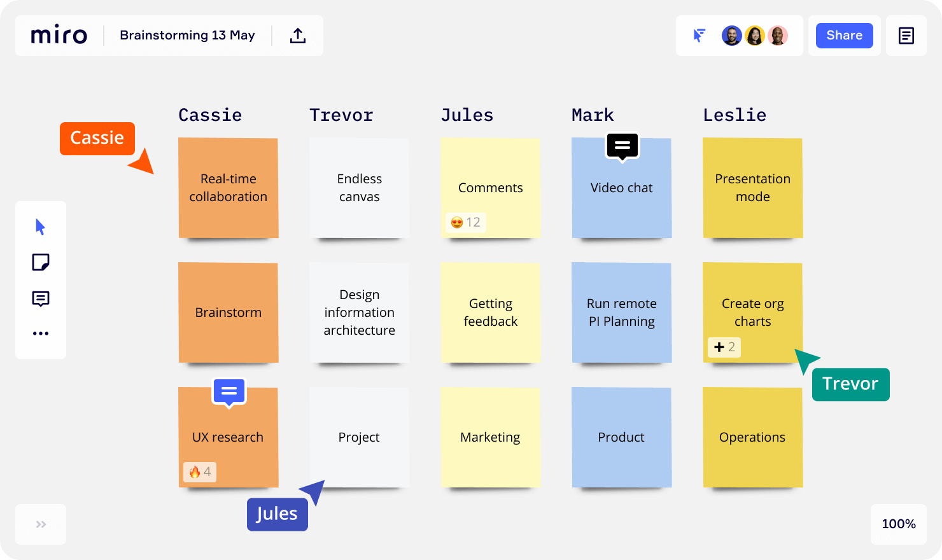
Task: Open the 100% zoom level control
Action: click(x=898, y=524)
